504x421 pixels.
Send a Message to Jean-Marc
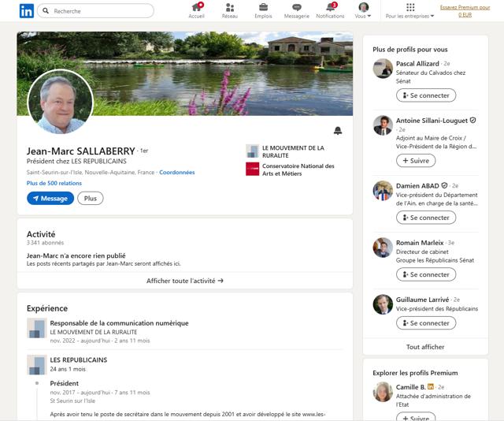click(x=50, y=199)
